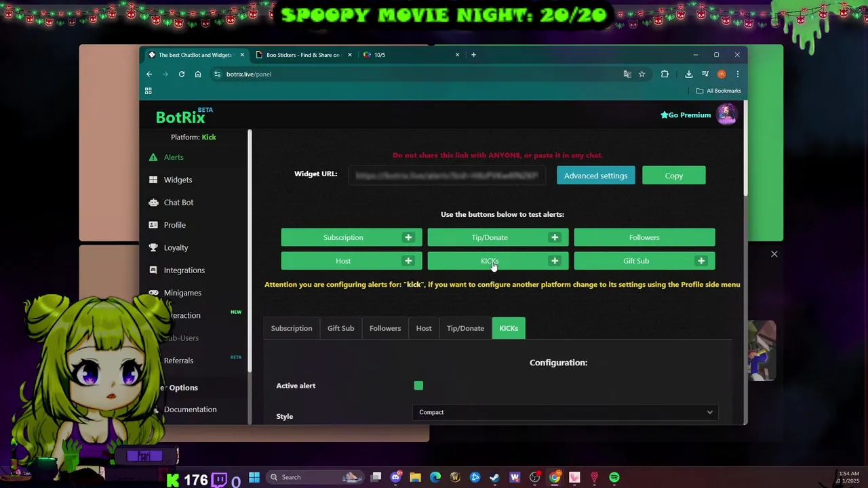Viewport: 868px width, 488px height.
Task: Open Integrations icon in sidebar
Action: click(153, 270)
